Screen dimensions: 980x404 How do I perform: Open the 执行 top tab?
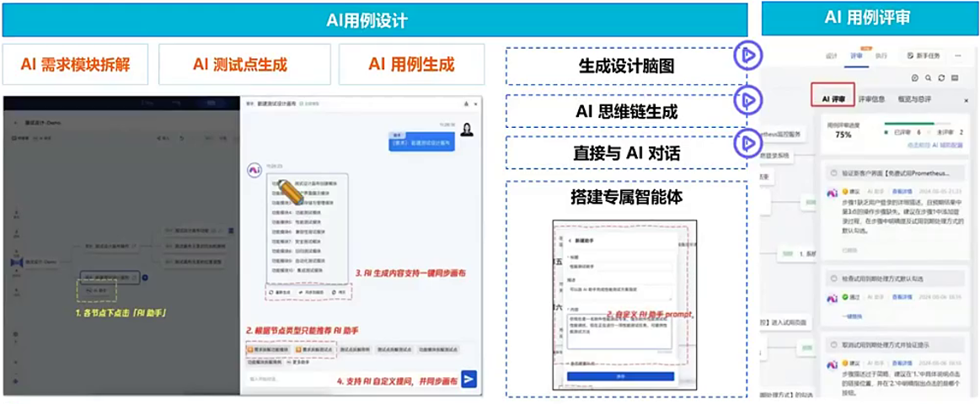coord(881,56)
